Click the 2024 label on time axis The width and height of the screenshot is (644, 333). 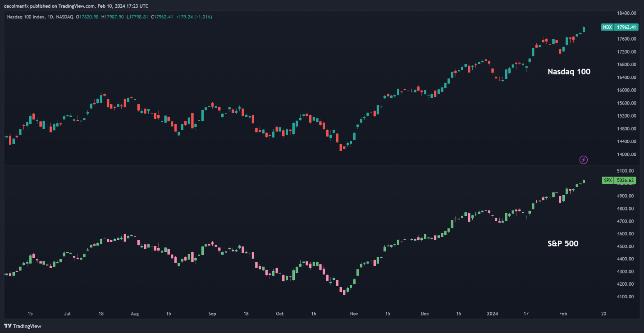pos(491,313)
